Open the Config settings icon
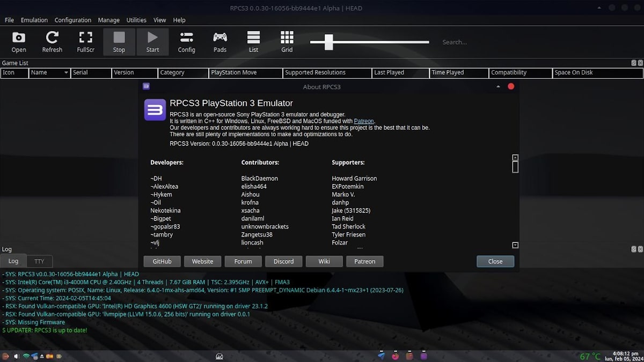 click(x=186, y=42)
